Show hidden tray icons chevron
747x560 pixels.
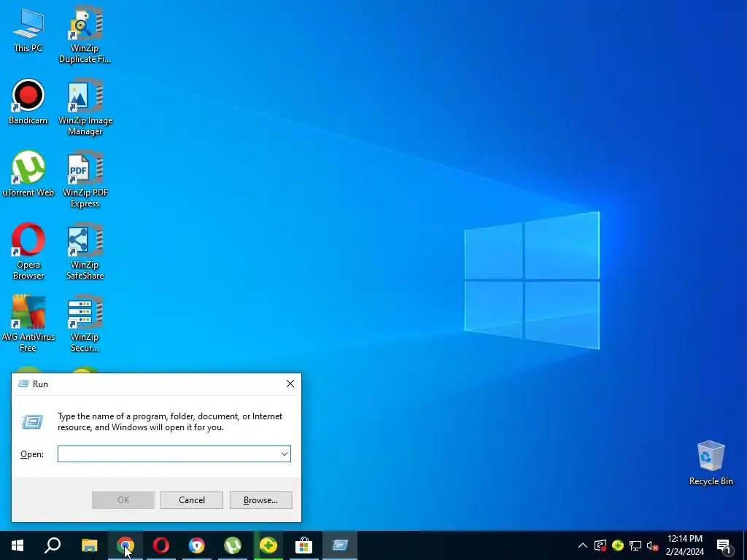583,545
